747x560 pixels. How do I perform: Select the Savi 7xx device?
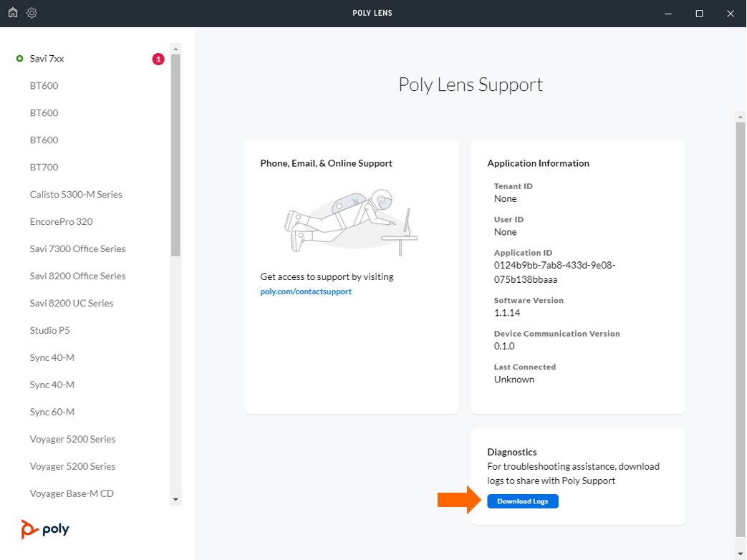tap(47, 59)
